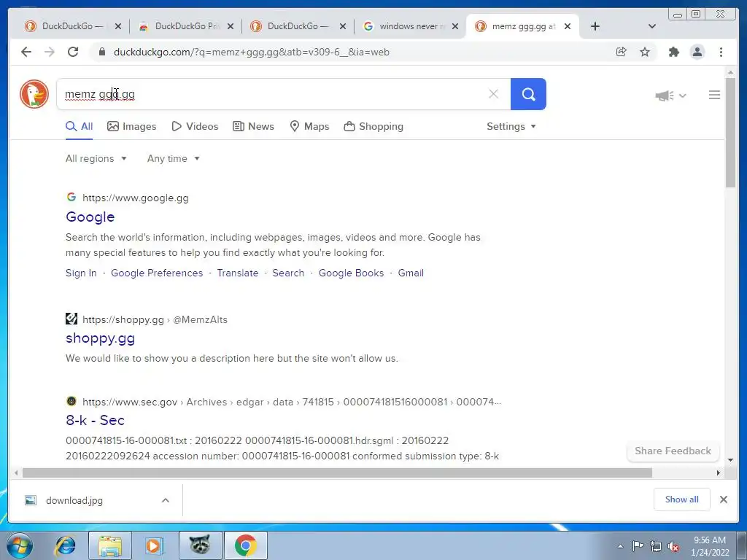Click the Chrome taskbar button
The image size is (747, 560).
pyautogui.click(x=245, y=545)
